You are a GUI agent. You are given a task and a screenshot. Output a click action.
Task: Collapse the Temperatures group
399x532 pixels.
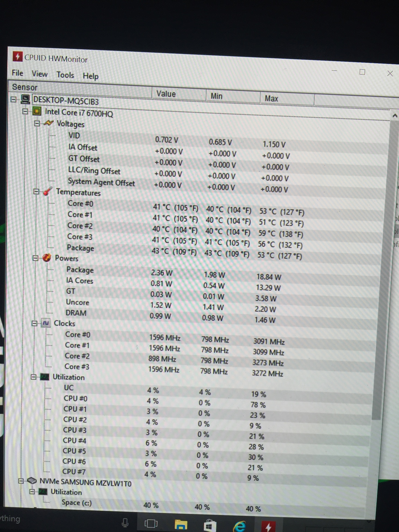(36, 192)
